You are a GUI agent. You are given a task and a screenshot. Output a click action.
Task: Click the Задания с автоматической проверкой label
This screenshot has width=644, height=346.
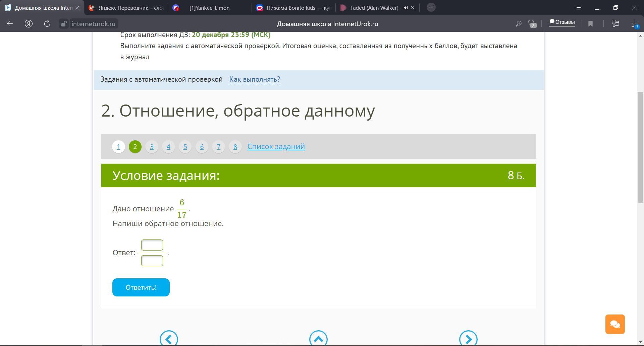pyautogui.click(x=162, y=79)
